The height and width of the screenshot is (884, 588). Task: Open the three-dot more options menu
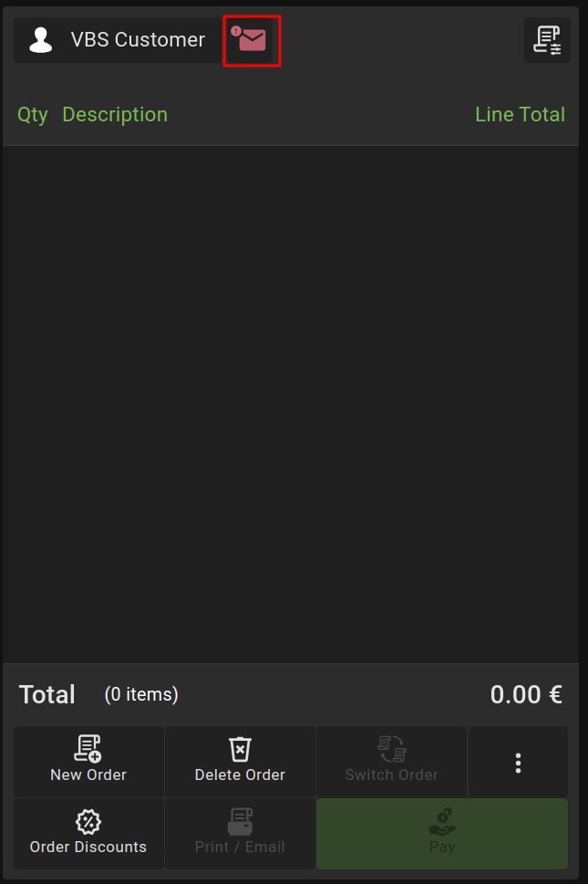(x=518, y=762)
